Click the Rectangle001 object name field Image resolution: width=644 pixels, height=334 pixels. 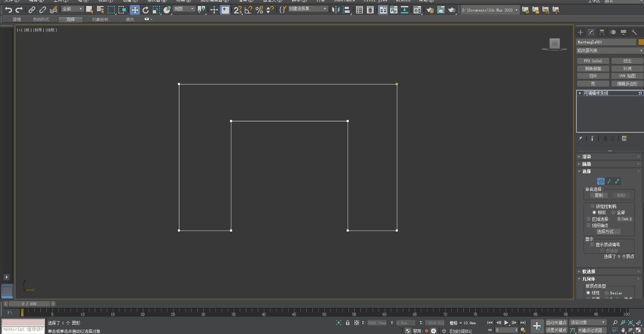coord(606,42)
